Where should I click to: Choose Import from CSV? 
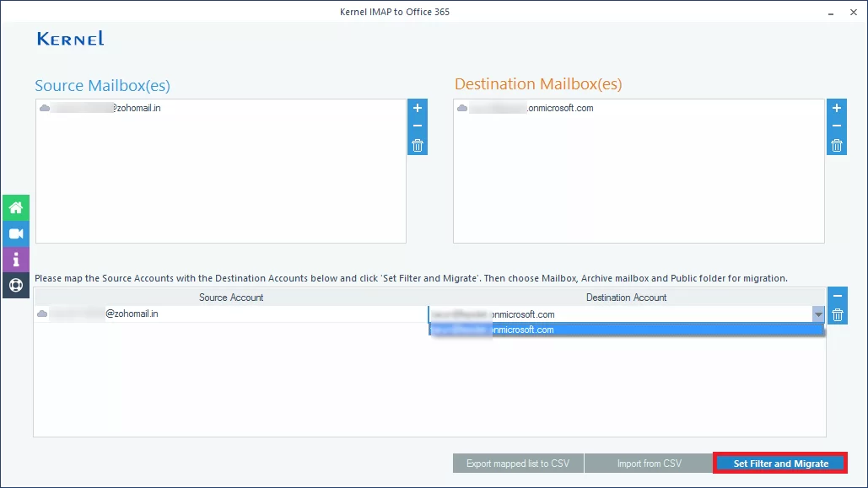648,463
